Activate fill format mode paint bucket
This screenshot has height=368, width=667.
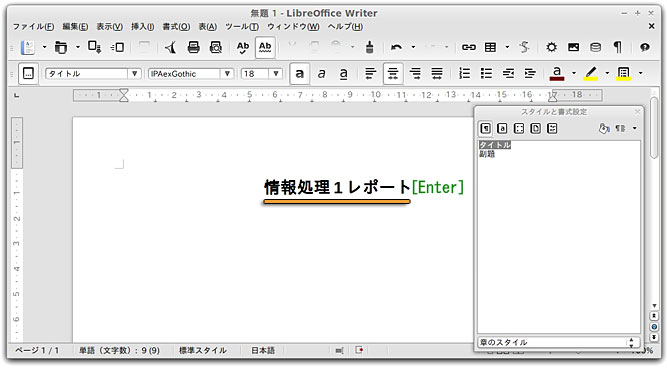[604, 128]
